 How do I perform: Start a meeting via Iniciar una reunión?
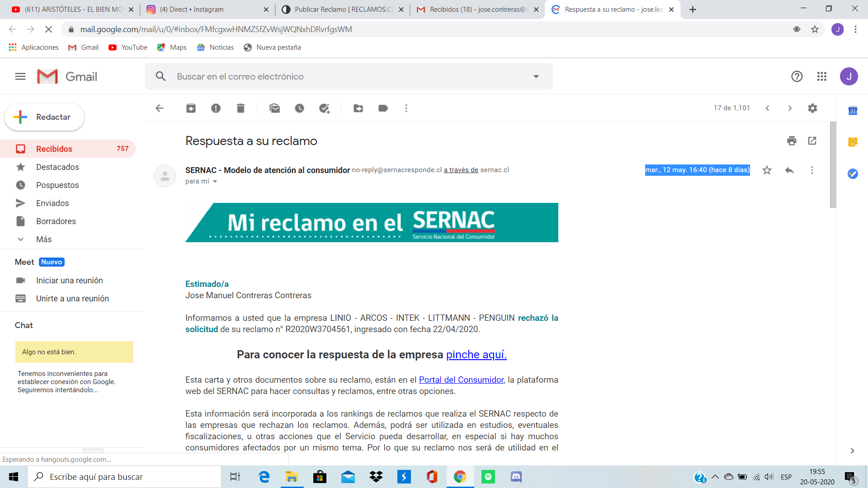pyautogui.click(x=70, y=280)
